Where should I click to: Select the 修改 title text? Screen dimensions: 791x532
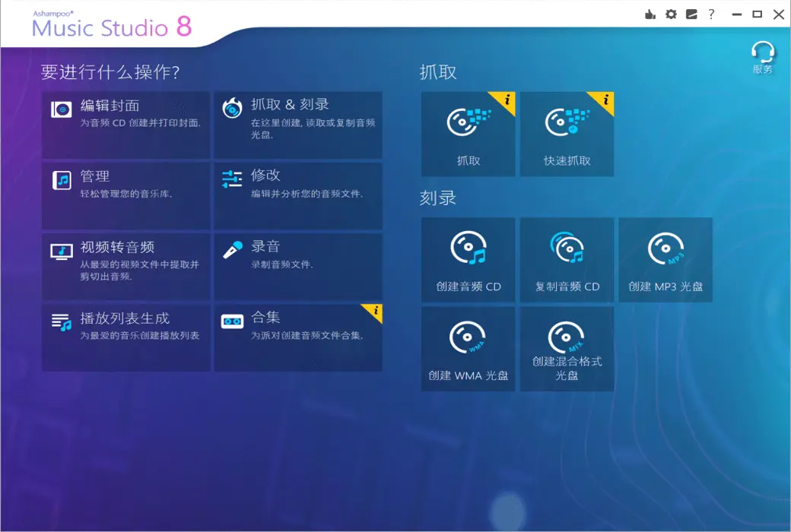pos(265,175)
